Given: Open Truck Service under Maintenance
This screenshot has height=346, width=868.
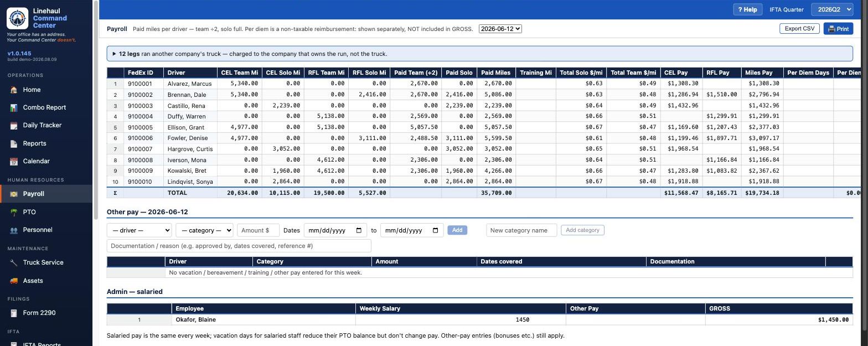Looking at the screenshot, I should [x=46, y=262].
